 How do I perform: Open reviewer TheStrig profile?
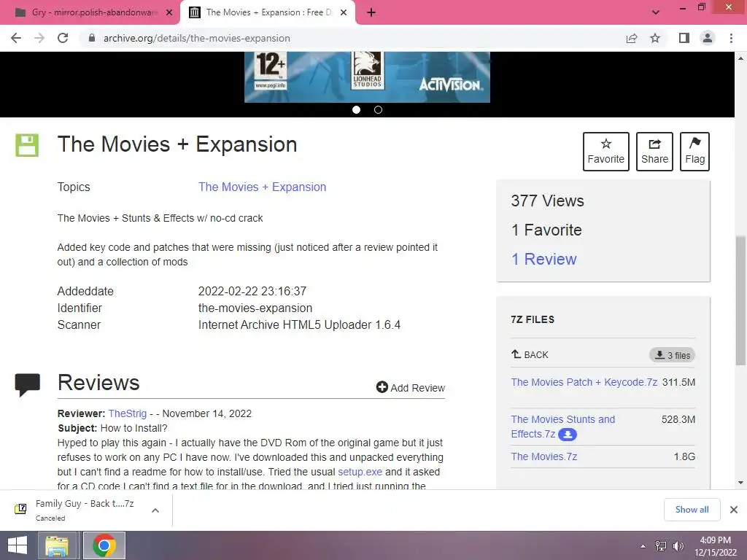point(127,413)
